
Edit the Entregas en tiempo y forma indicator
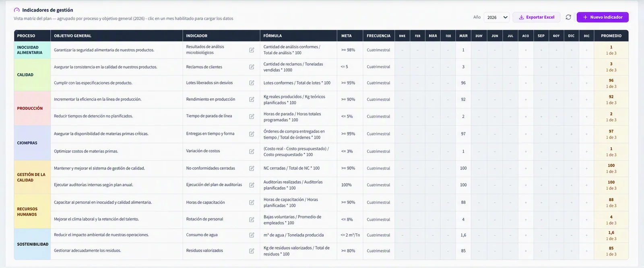252,134
